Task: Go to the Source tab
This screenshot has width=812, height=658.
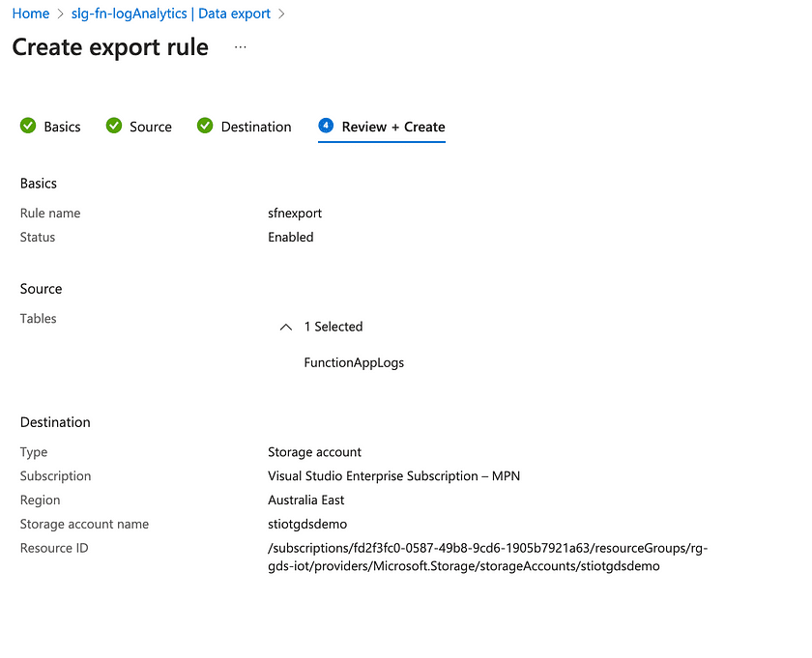Action: (x=151, y=127)
